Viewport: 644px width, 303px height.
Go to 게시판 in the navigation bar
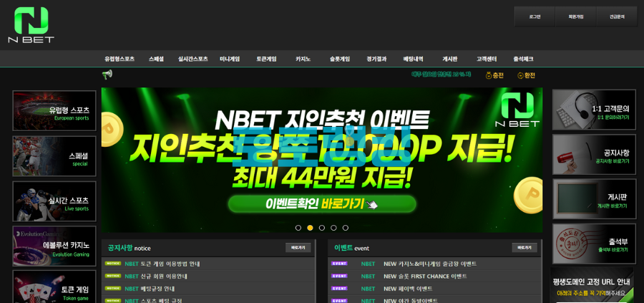450,59
